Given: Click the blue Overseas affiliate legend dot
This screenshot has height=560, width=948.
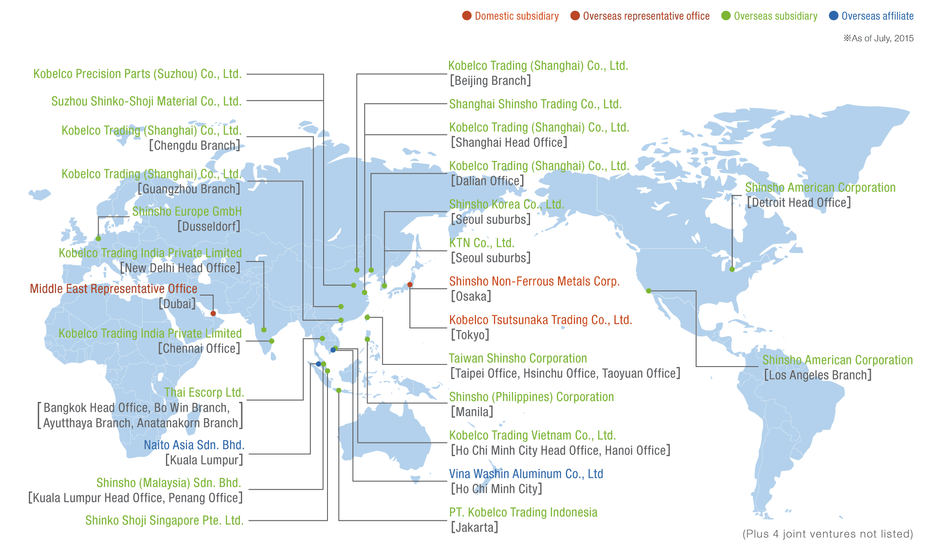Looking at the screenshot, I should (x=833, y=16).
